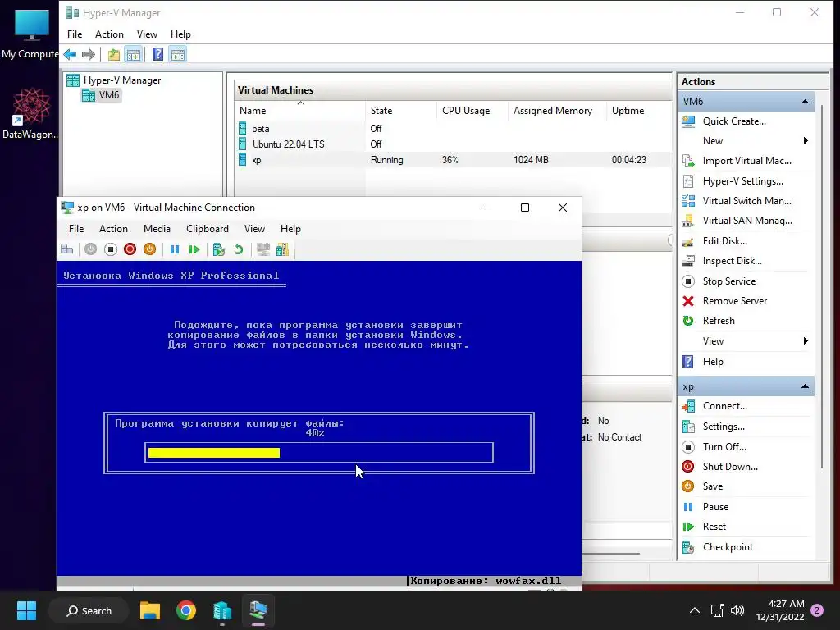Click Help in VM6 Actions section
This screenshot has width=840, height=630.
click(713, 362)
